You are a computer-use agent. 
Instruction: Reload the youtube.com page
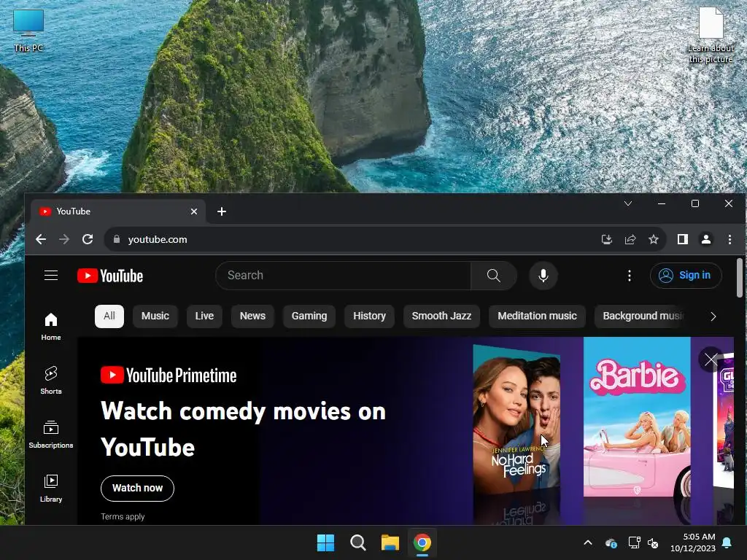(88, 239)
